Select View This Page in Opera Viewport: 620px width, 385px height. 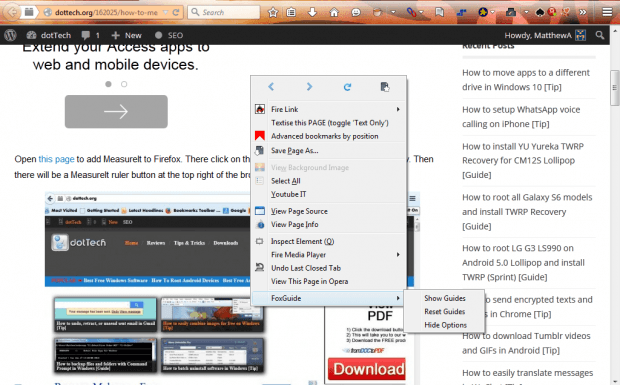click(x=329, y=281)
